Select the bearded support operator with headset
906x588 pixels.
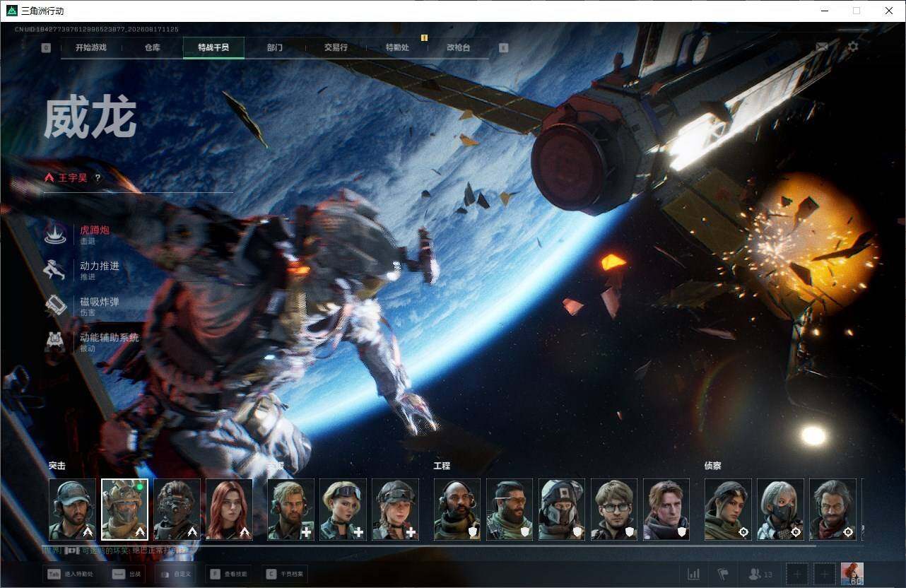coord(290,510)
